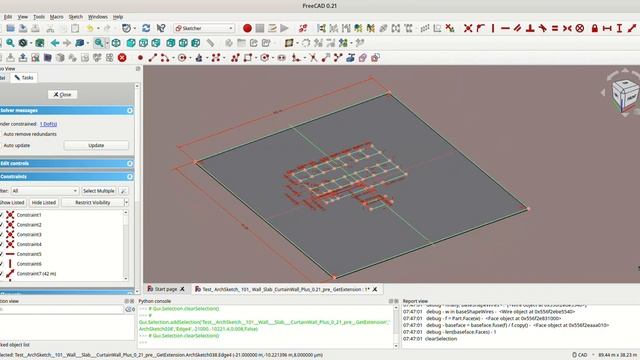Click the Hide Listed button
Image resolution: width=640 pixels, height=360 pixels.
pos(44,202)
